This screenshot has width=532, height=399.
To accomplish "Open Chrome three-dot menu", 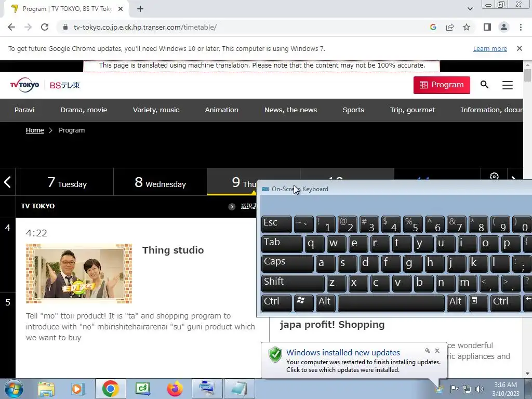I will click(x=521, y=27).
